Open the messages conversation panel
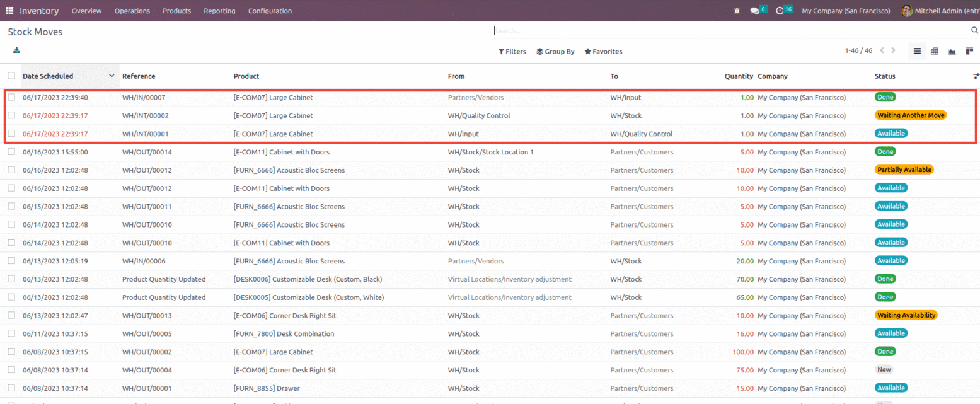 click(756, 11)
